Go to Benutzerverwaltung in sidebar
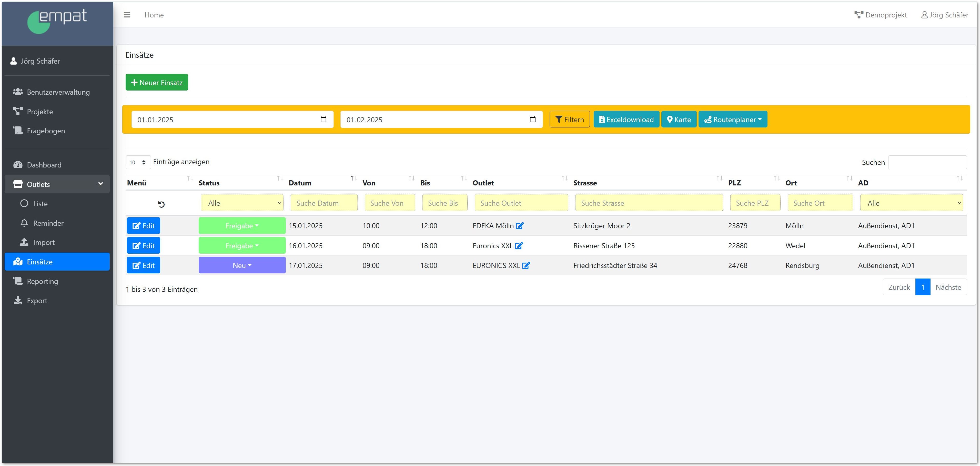This screenshot has width=980, height=466. coord(58,92)
